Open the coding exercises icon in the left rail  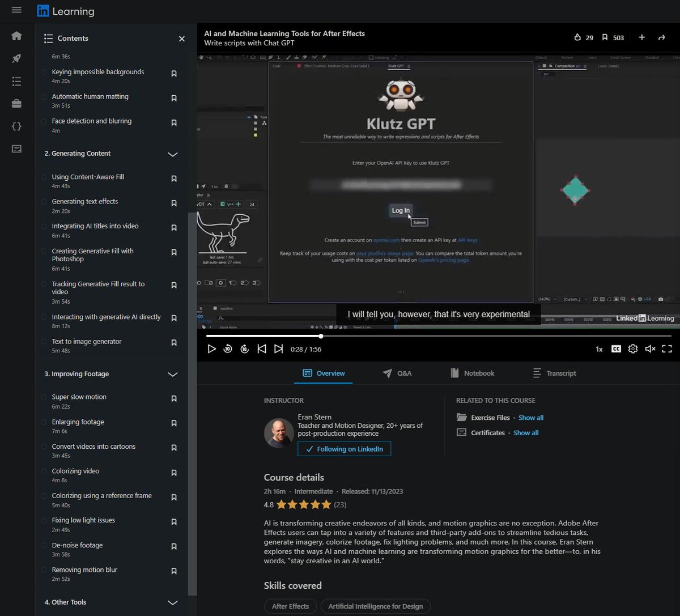pyautogui.click(x=16, y=126)
